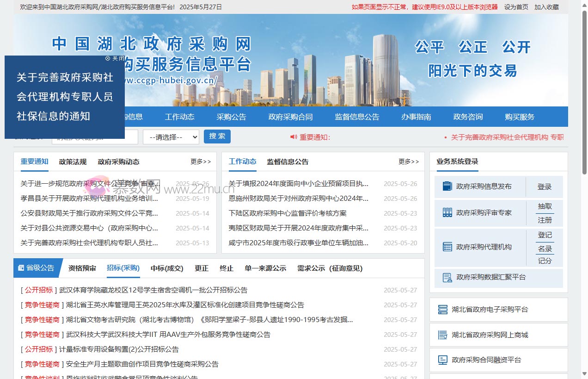Expand 重要通知 list via 更多>> link
588x379 pixels.
pos(200,162)
